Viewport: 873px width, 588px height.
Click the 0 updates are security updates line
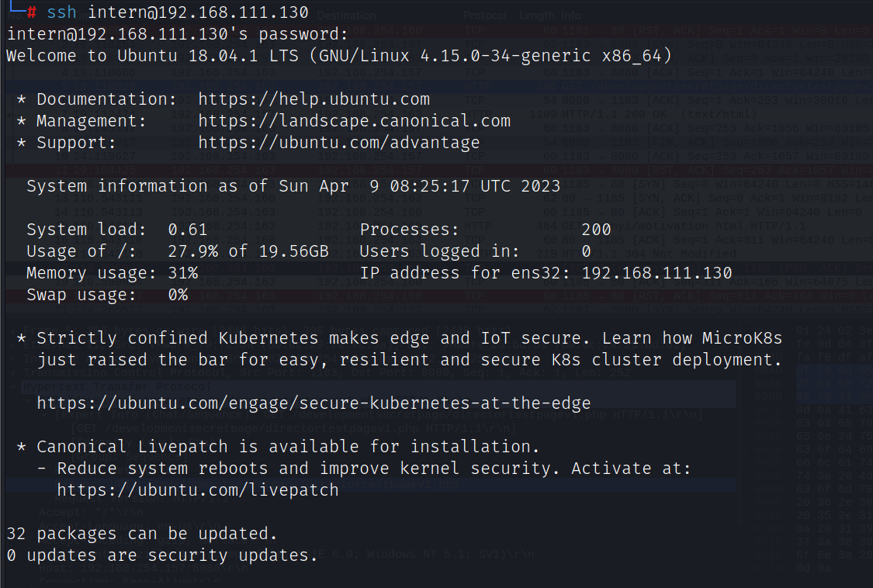[161, 555]
